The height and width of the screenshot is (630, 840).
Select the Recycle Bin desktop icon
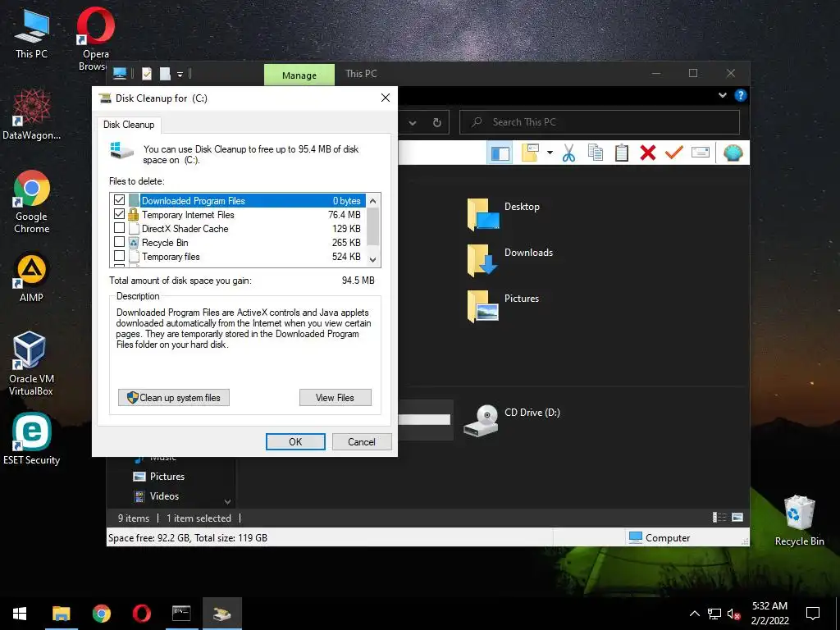pyautogui.click(x=799, y=520)
